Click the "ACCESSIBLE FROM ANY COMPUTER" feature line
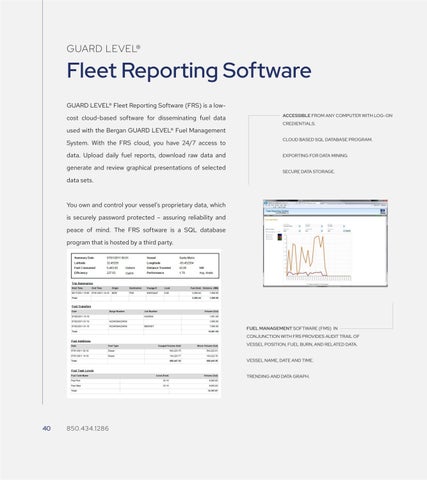 pos(337,119)
